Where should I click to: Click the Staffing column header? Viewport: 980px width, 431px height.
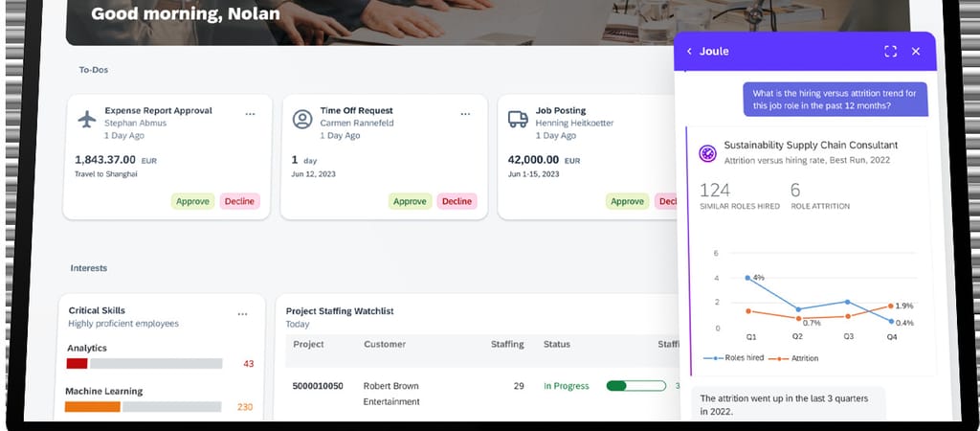[507, 344]
